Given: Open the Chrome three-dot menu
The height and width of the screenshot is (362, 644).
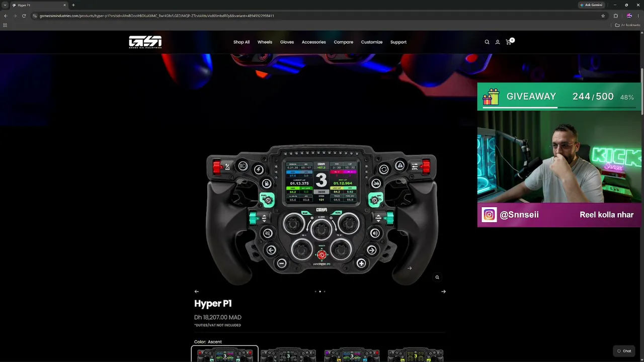Looking at the screenshot, I should (x=638, y=16).
